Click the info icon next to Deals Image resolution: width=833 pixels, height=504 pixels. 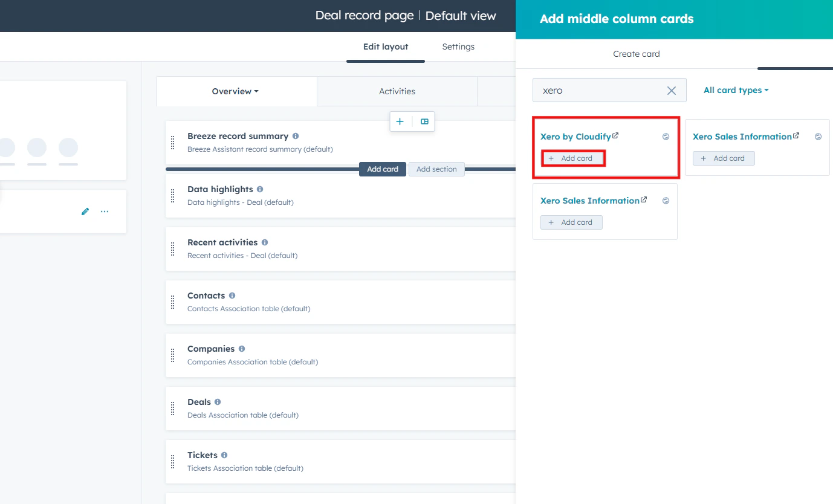pos(218,402)
